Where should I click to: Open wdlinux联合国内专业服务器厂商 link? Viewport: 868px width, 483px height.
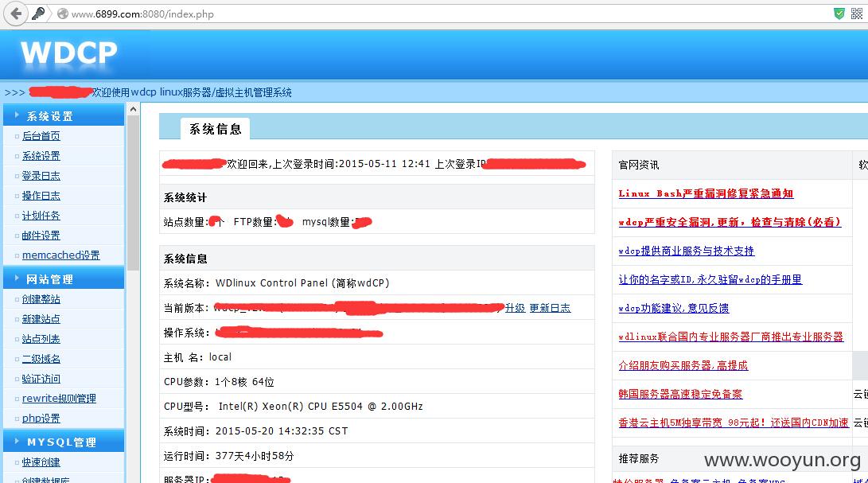click(x=730, y=337)
